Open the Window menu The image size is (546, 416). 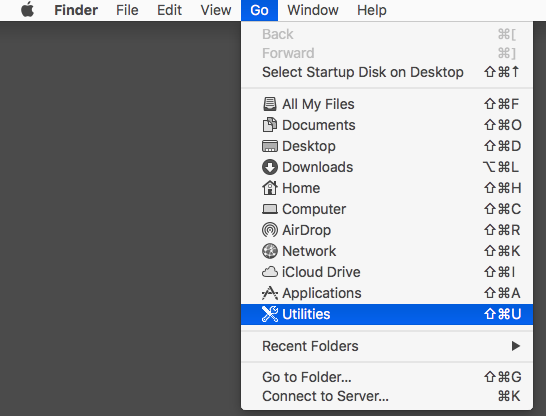(x=313, y=10)
